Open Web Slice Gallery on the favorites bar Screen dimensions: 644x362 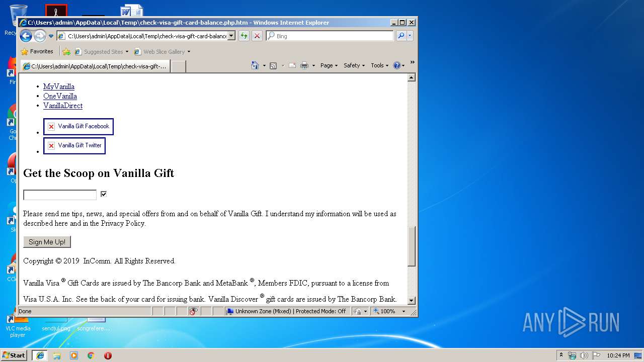[x=162, y=52]
